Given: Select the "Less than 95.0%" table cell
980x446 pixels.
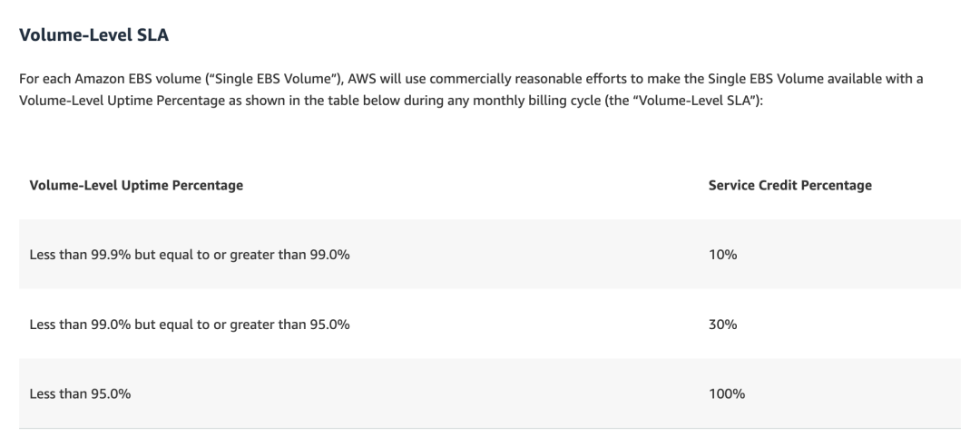Looking at the screenshot, I should point(80,393).
